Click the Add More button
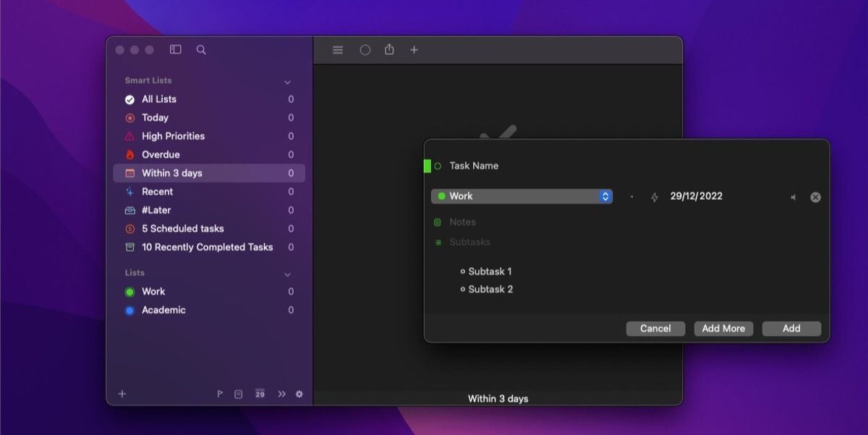 [723, 329]
